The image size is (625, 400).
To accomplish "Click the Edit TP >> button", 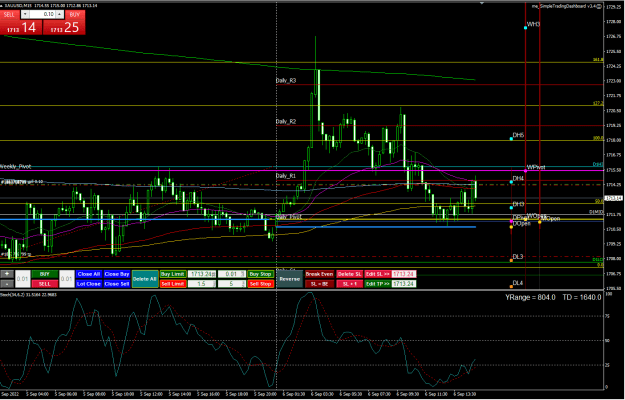I will tap(377, 284).
